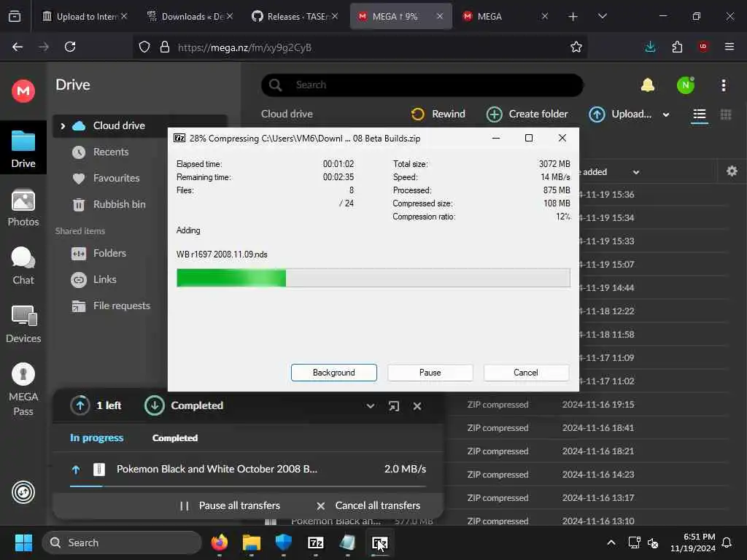Screen dimensions: 747x560
Task: Click the Upload button
Action: coord(620,114)
